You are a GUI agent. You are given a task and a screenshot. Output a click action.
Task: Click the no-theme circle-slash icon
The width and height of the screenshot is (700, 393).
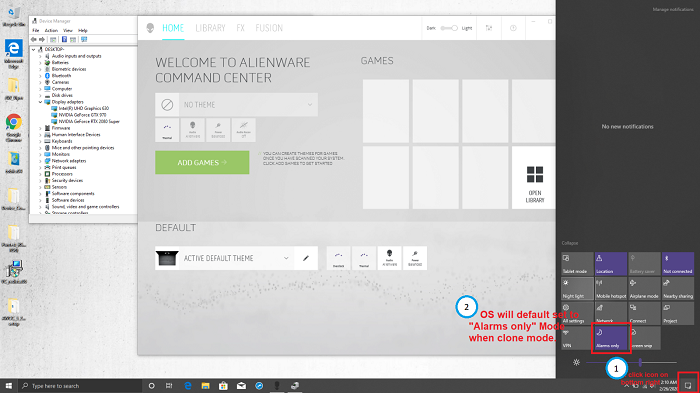[x=167, y=105]
